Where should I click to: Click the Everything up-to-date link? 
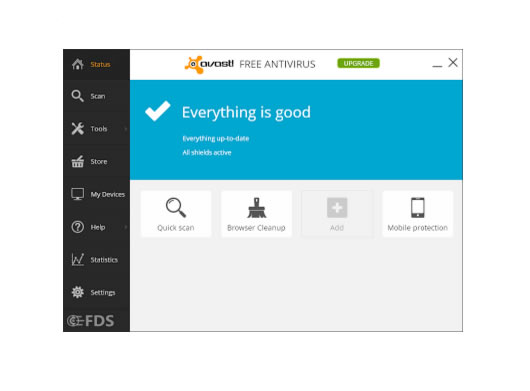216,139
